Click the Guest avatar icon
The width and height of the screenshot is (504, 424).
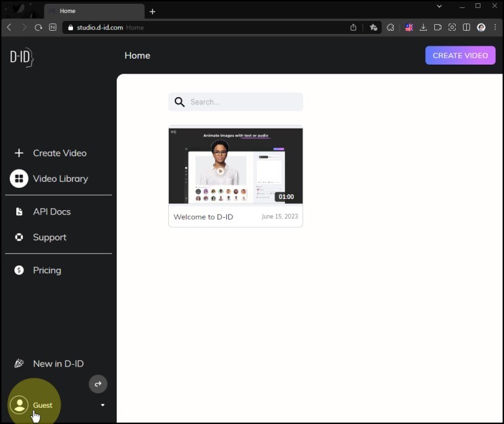tap(19, 404)
